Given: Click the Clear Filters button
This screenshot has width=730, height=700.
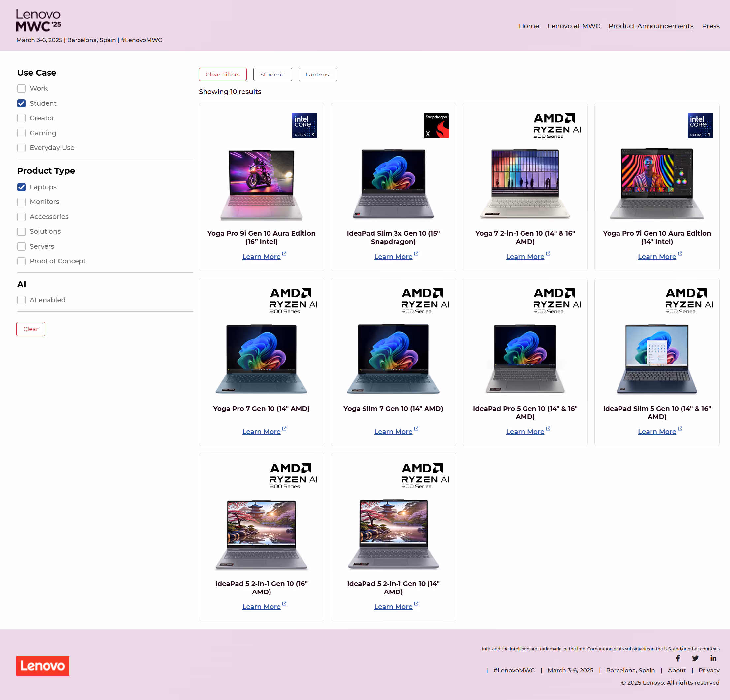Looking at the screenshot, I should coord(223,75).
